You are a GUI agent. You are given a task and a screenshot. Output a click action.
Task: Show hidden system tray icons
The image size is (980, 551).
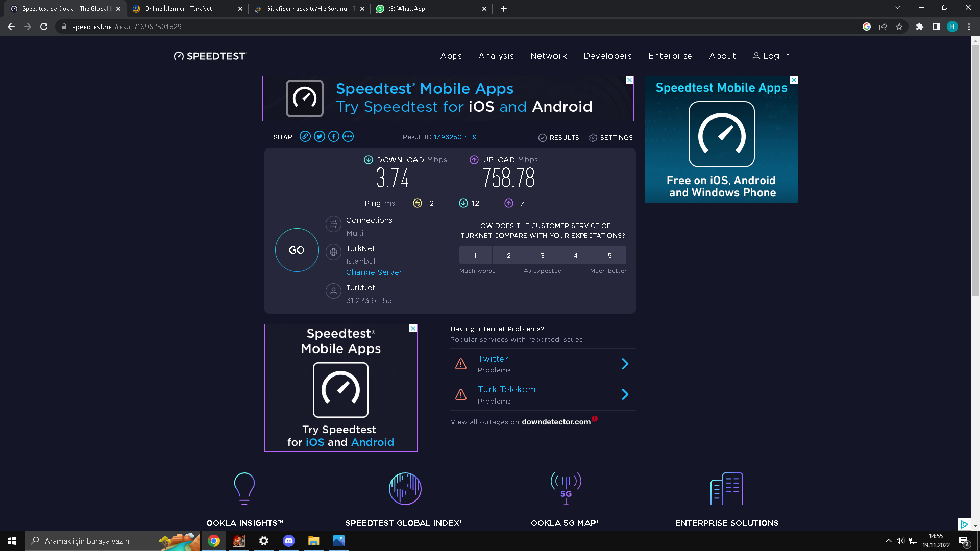tap(889, 541)
